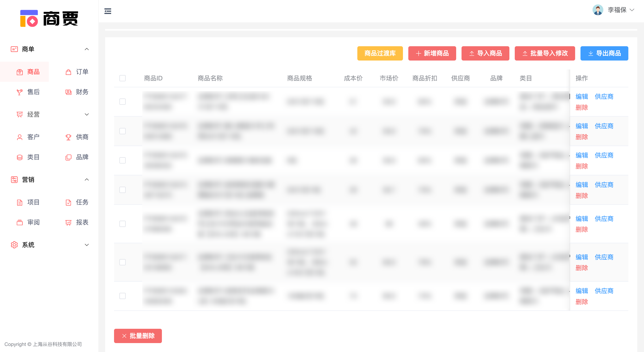Click the sidebar collapse hamburger icon
The height and width of the screenshot is (352, 644).
pyautogui.click(x=108, y=11)
